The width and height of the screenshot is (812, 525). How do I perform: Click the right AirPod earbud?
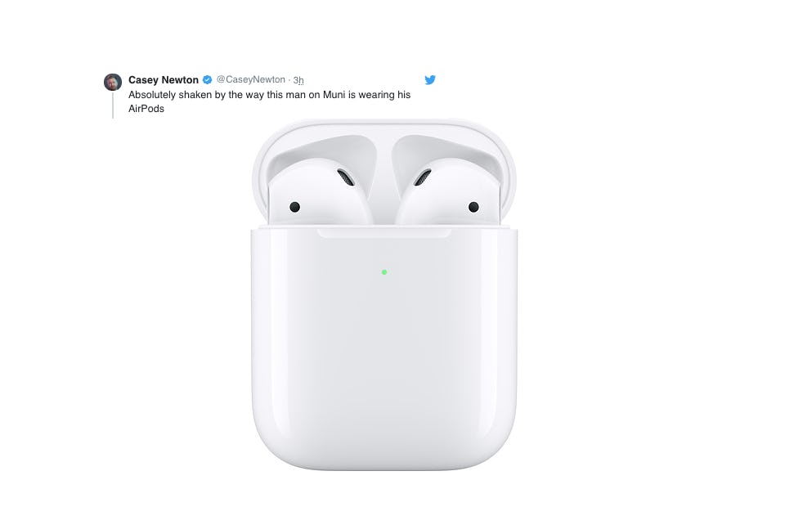pos(448,192)
